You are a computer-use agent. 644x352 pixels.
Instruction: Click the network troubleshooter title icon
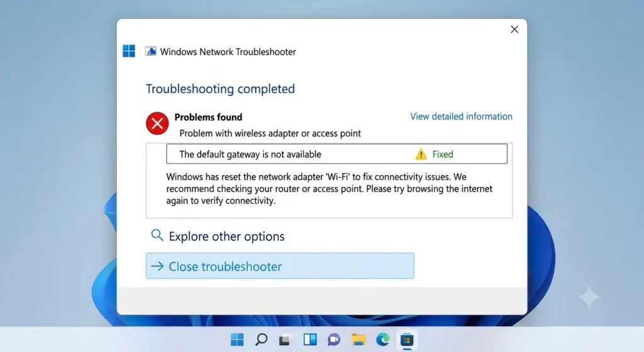click(151, 52)
